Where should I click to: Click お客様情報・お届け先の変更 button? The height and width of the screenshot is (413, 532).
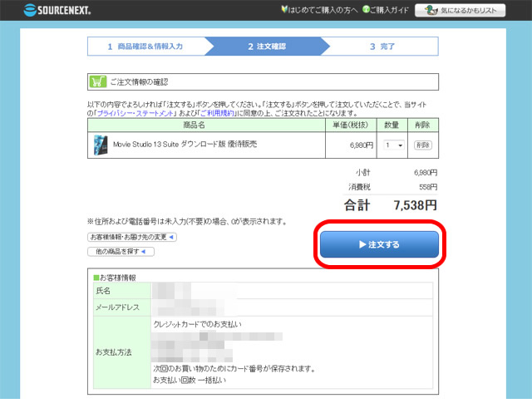click(132, 237)
